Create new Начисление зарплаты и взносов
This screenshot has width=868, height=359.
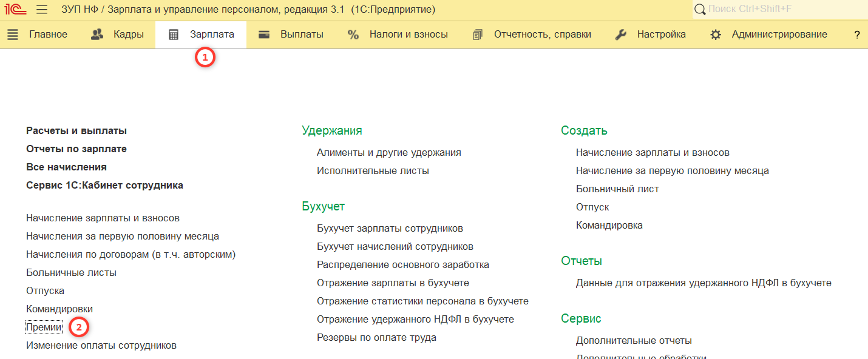pos(653,153)
